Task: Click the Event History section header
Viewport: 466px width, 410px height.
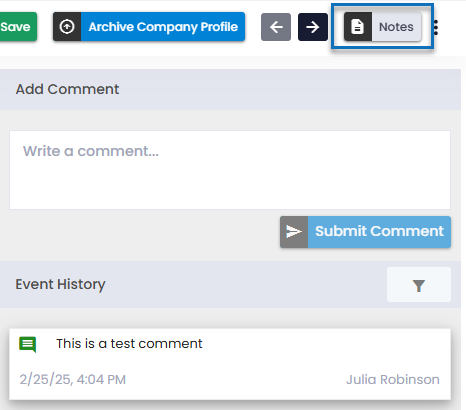Action: click(60, 284)
